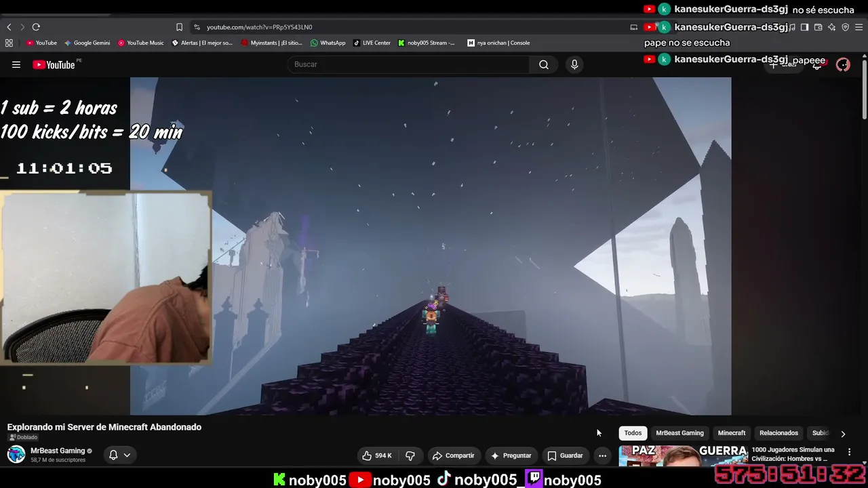
Task: Open options for the 1000 Jugadores video
Action: coord(849,452)
